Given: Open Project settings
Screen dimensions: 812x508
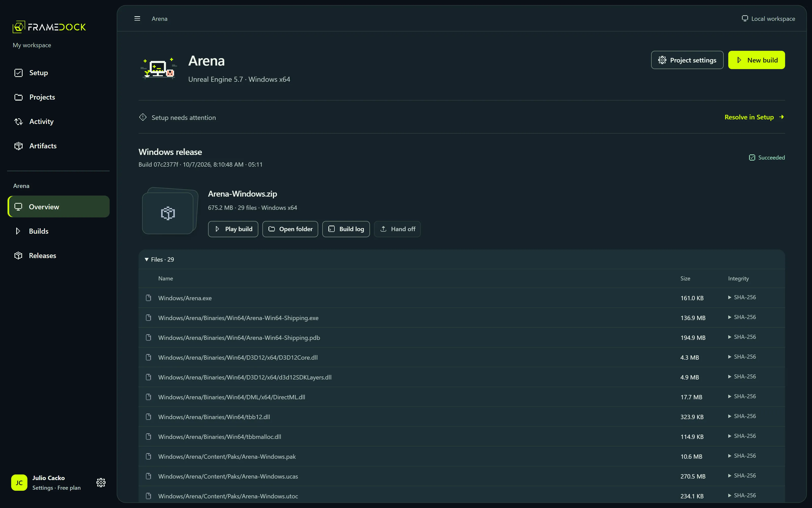Looking at the screenshot, I should tap(687, 60).
